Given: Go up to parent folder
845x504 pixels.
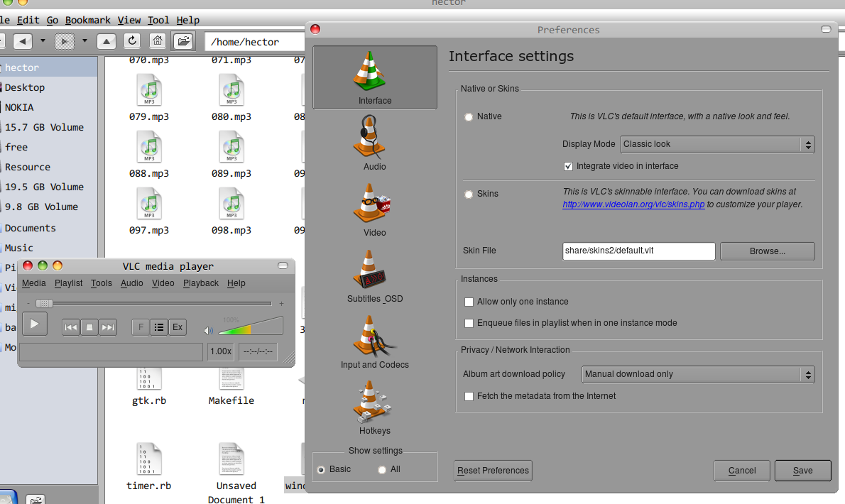Looking at the screenshot, I should tap(107, 41).
